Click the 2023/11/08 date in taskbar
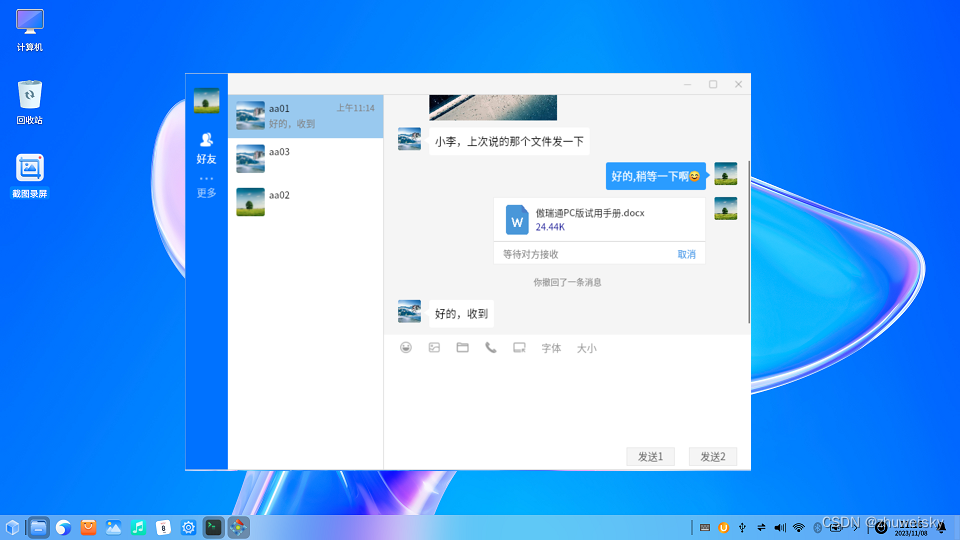The height and width of the screenshot is (540, 960). point(911,533)
